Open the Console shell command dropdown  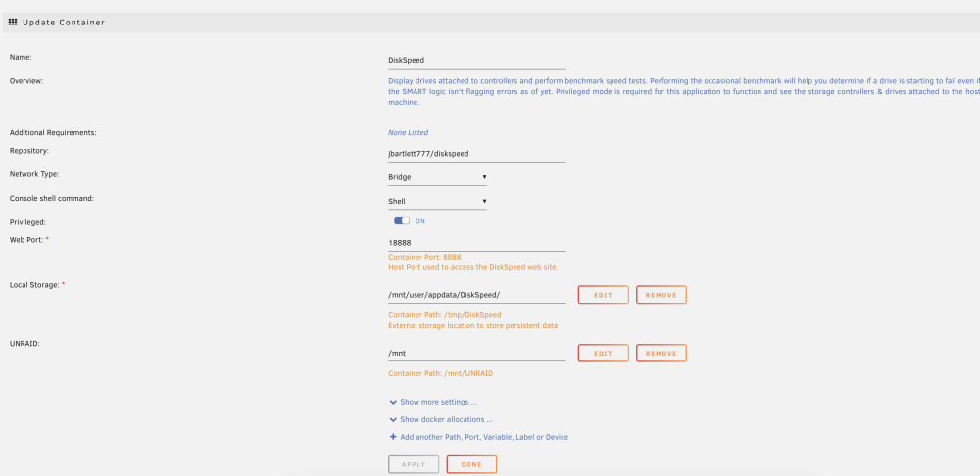point(437,201)
